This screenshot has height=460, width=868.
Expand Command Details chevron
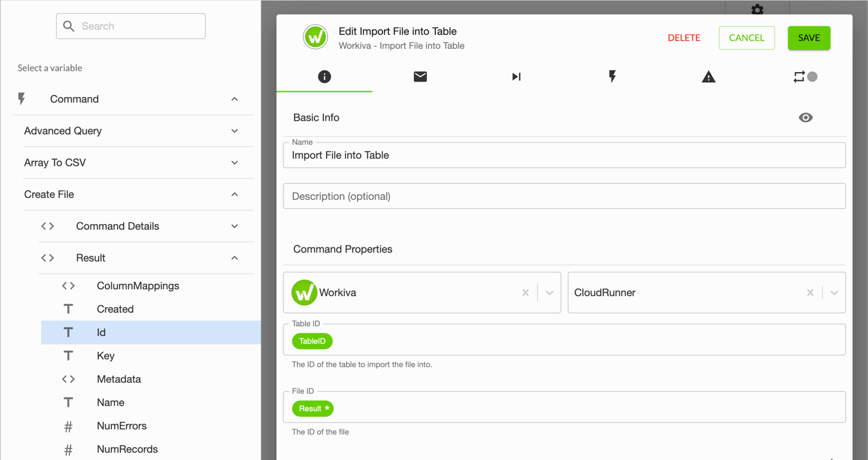[235, 226]
